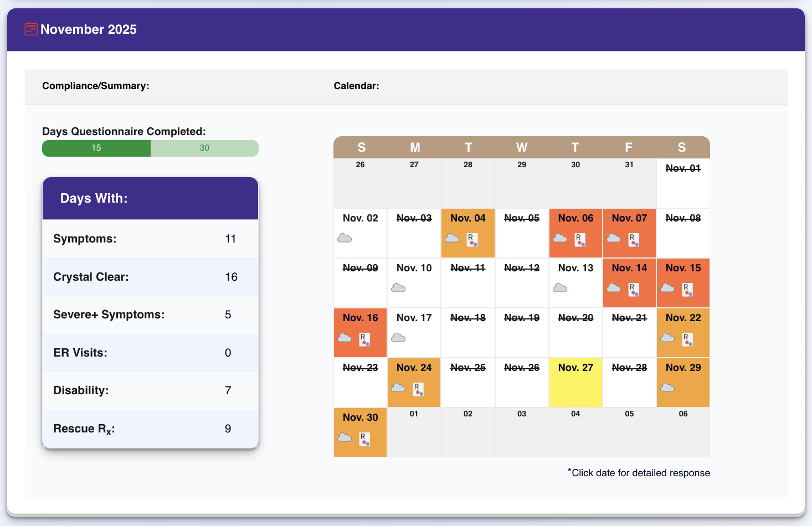Click the cloud icon on Nov. 13
This screenshot has height=526, width=812.
click(x=560, y=288)
